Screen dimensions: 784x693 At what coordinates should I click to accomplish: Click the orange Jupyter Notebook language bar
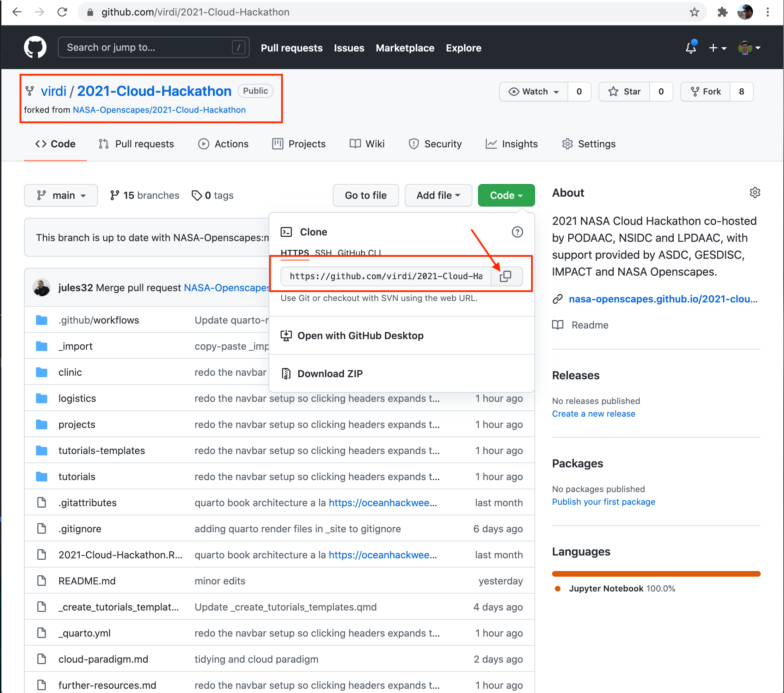pyautogui.click(x=655, y=574)
